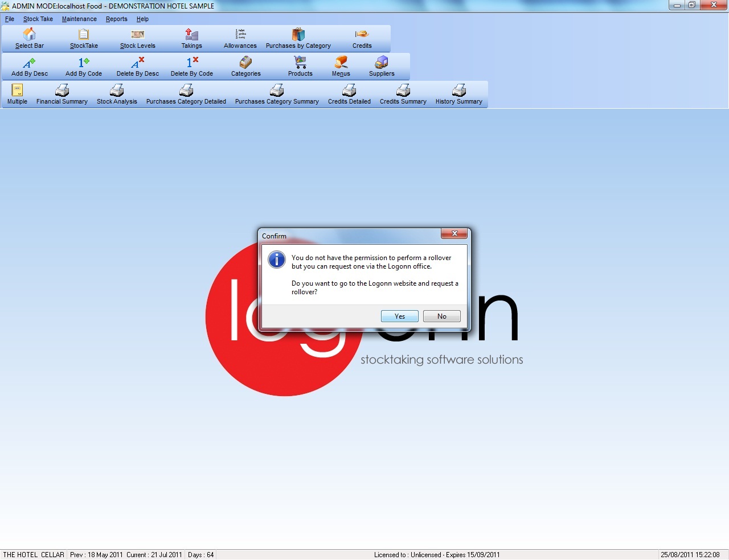Open the Suppliers icon
This screenshot has height=560, width=729.
[x=382, y=67]
